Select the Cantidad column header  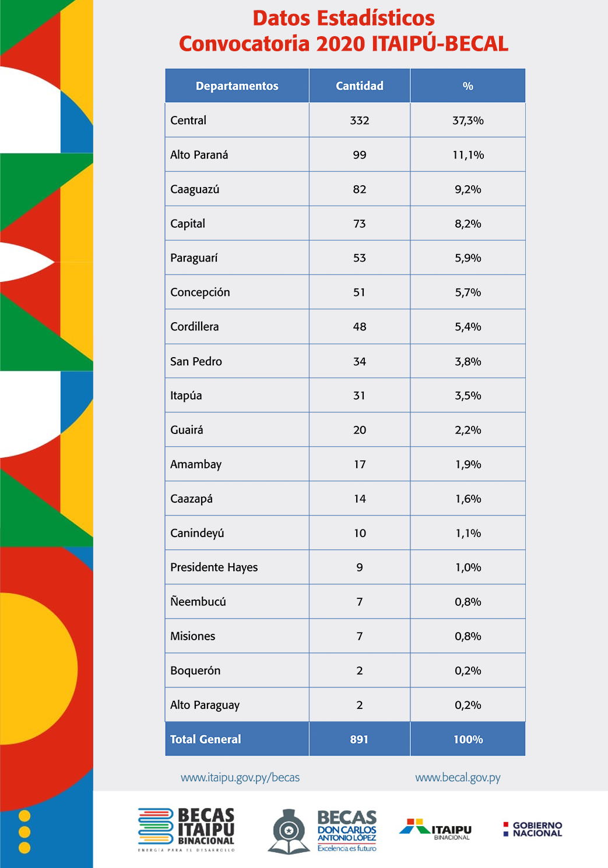coord(360,86)
